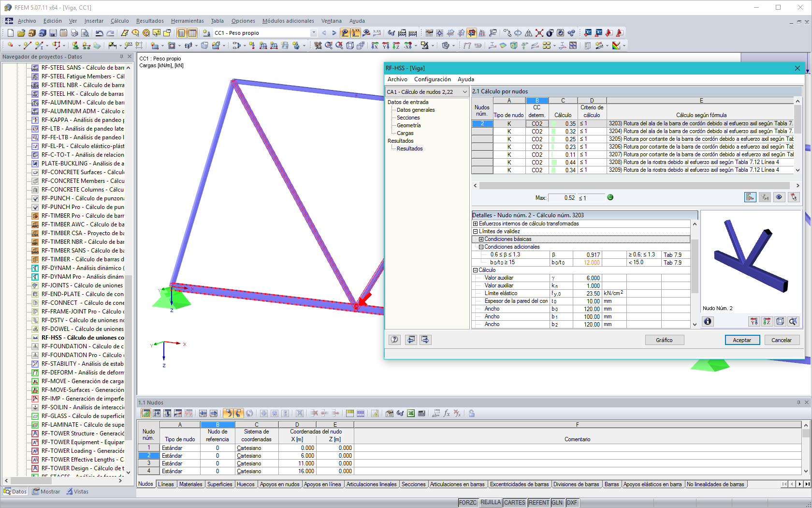This screenshot has width=812, height=508.
Task: Print using the printer toolbar icon
Action: coord(74,33)
